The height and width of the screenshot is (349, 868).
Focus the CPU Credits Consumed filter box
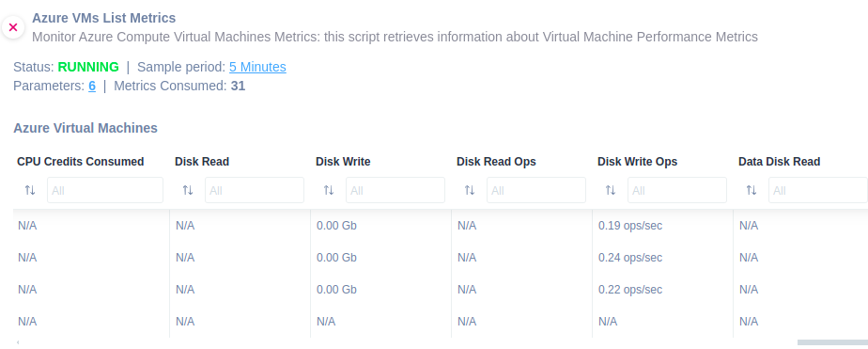click(x=105, y=190)
